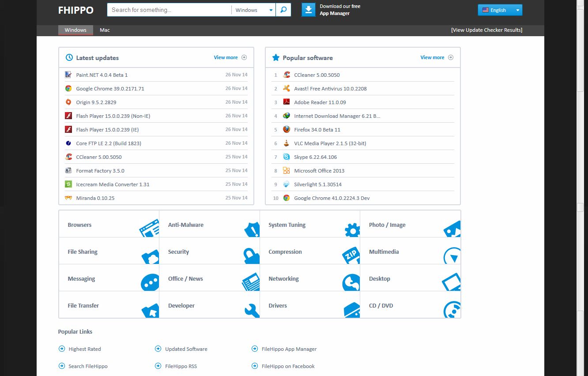Open the Developer category
This screenshot has height=376, width=588.
click(181, 305)
